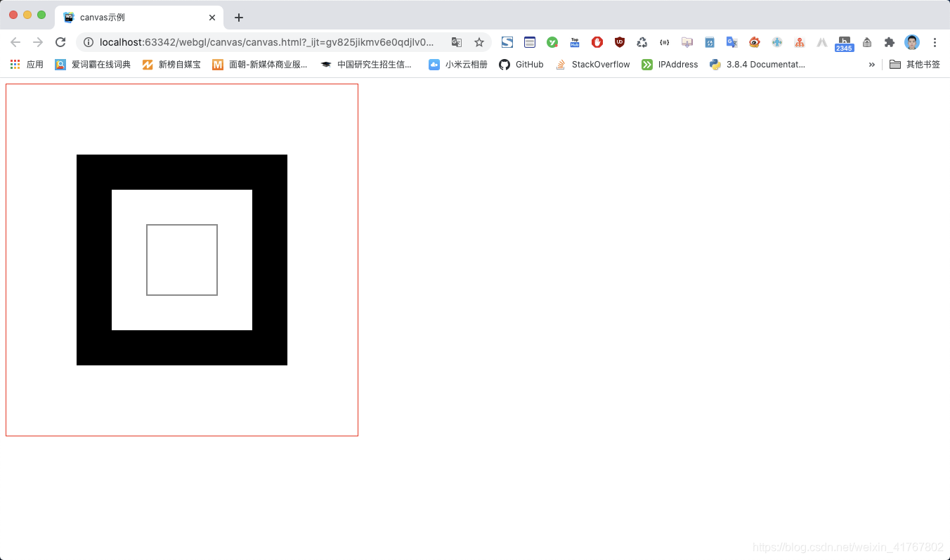Open the 应用 apps shortcut
The height and width of the screenshot is (560, 950).
tap(27, 65)
